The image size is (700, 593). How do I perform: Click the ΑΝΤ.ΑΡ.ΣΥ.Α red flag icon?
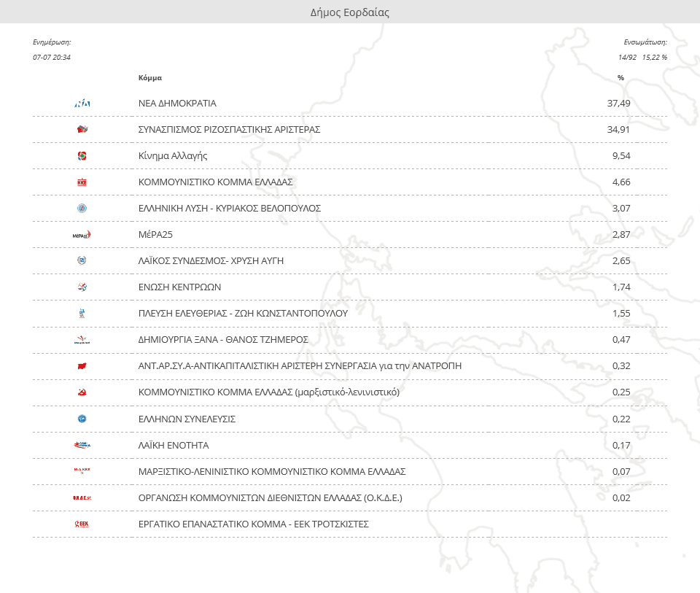tap(82, 366)
